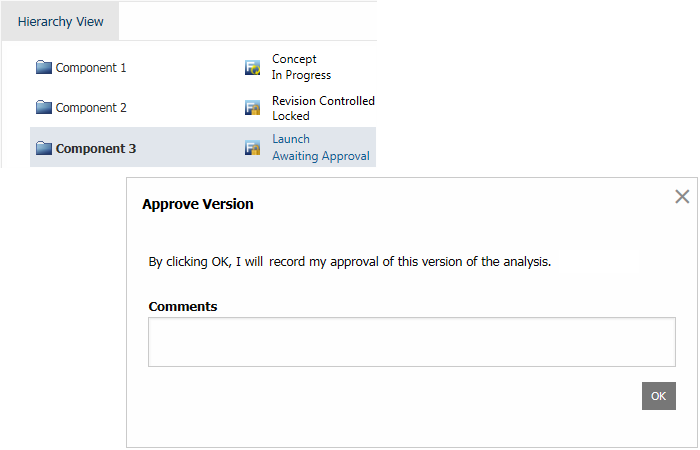Screen dimensions: 700x450
Task: Click the analysis icon beside Revision Controlled
Action: (253, 108)
